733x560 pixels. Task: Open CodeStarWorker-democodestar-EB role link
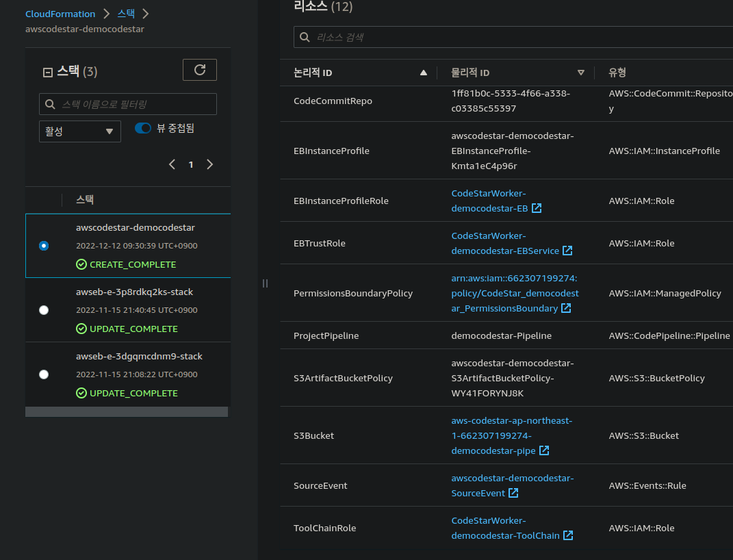coord(489,201)
